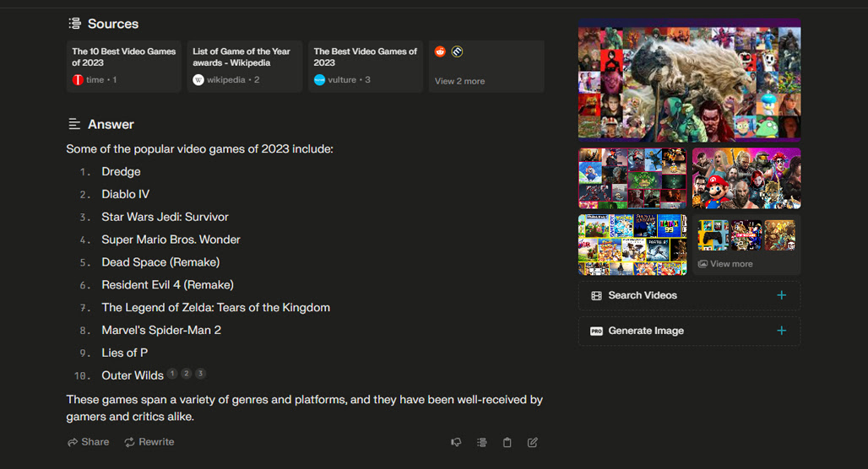Click the round source icon beside the Reddit icon
The width and height of the screenshot is (868, 469).
(x=457, y=51)
